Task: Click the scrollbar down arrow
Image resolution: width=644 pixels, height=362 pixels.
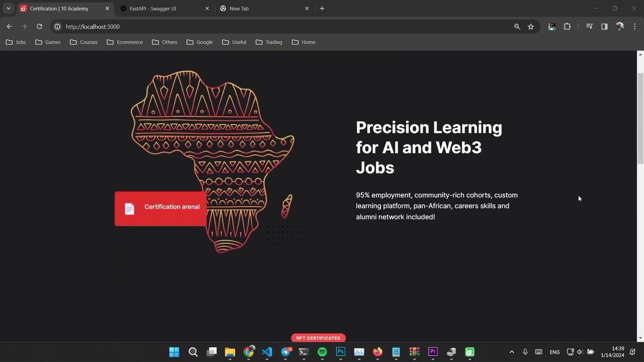Action: pyautogui.click(x=640, y=338)
